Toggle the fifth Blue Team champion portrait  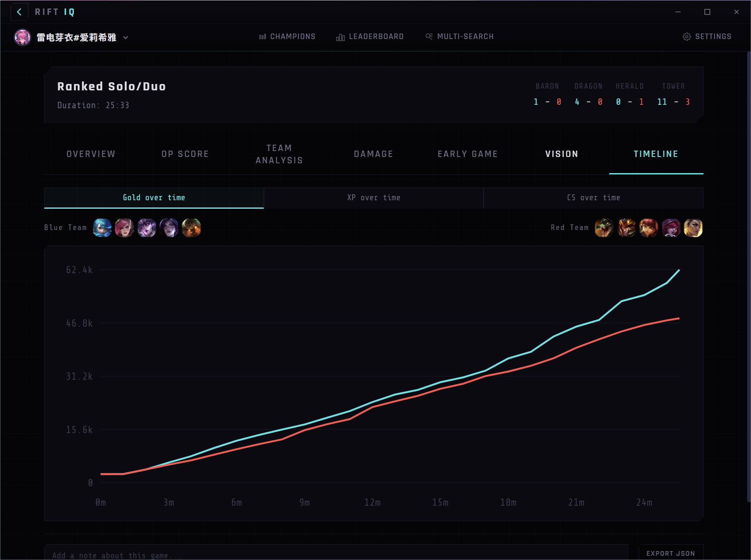191,228
